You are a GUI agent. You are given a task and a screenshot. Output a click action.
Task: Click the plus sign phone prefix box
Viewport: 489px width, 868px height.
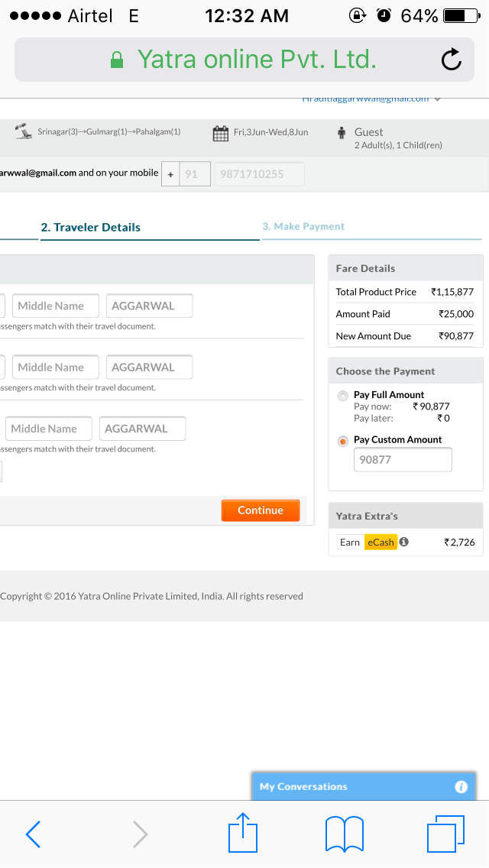point(170,173)
